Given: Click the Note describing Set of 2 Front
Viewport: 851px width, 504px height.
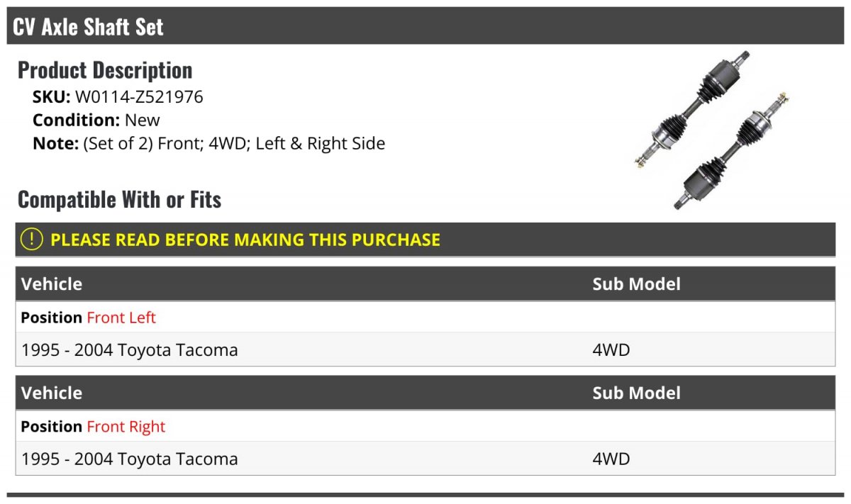Looking at the screenshot, I should [209, 143].
